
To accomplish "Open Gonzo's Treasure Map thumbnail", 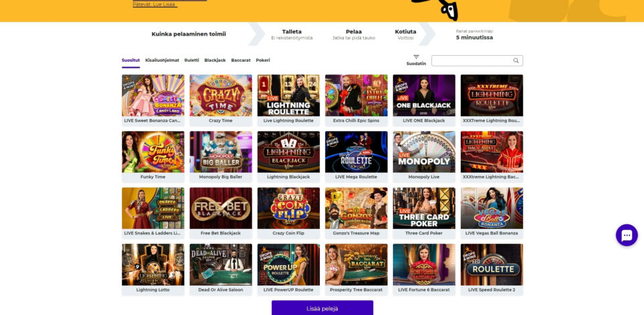I will (356, 208).
